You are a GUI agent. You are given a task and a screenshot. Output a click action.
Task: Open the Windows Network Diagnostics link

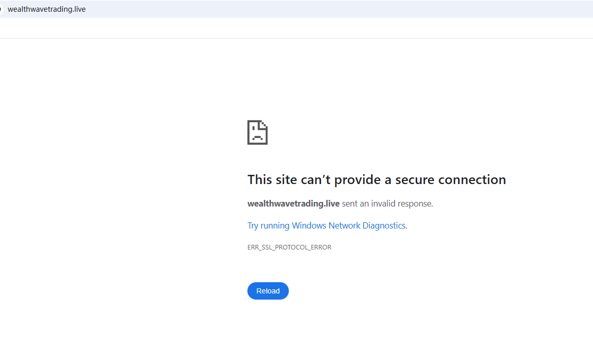(327, 225)
